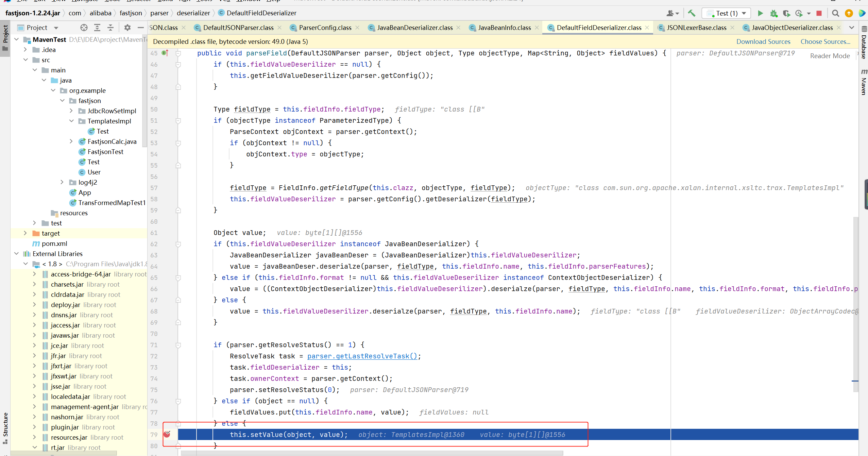This screenshot has height=456, width=868.
Task: Open Project panel gear settings
Action: tap(127, 28)
